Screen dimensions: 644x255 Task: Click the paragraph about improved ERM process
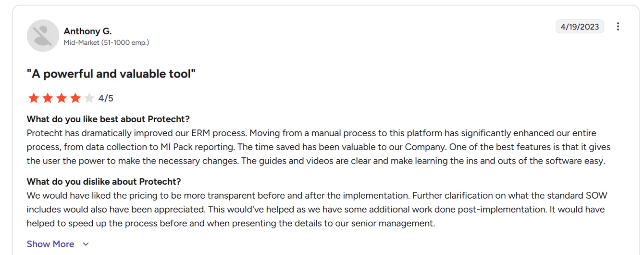(319, 147)
